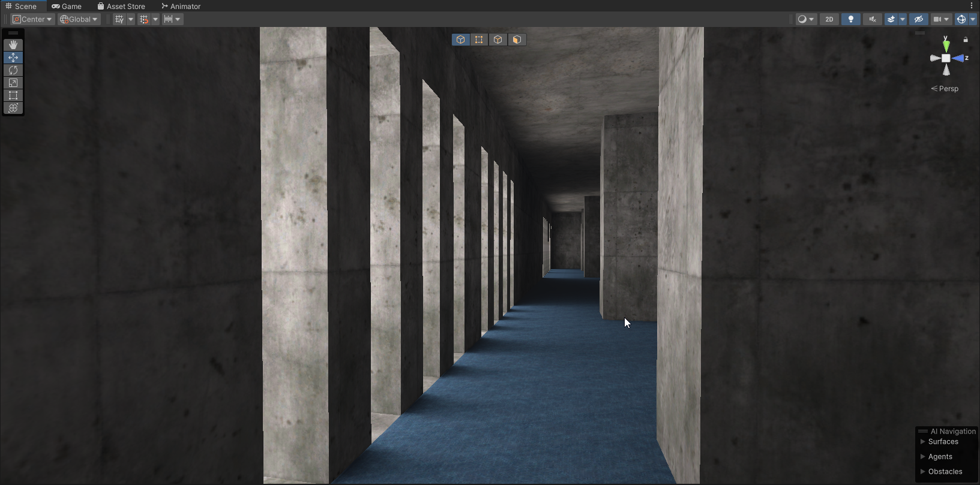Viewport: 980px width, 485px height.
Task: Select the Transform tool
Action: [13, 108]
